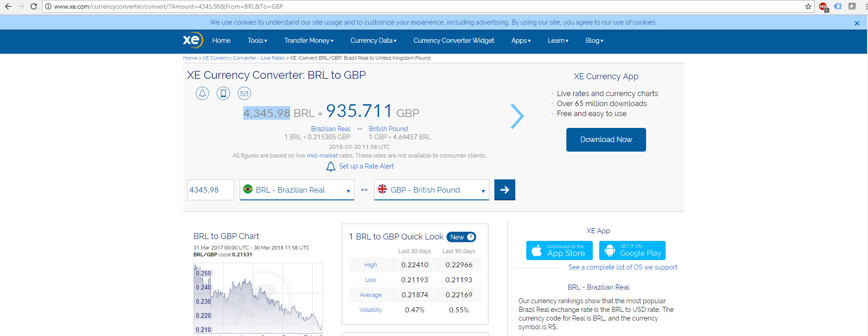Open the Adblock Plus extension icon
The width and height of the screenshot is (868, 336).
pyautogui.click(x=823, y=6)
